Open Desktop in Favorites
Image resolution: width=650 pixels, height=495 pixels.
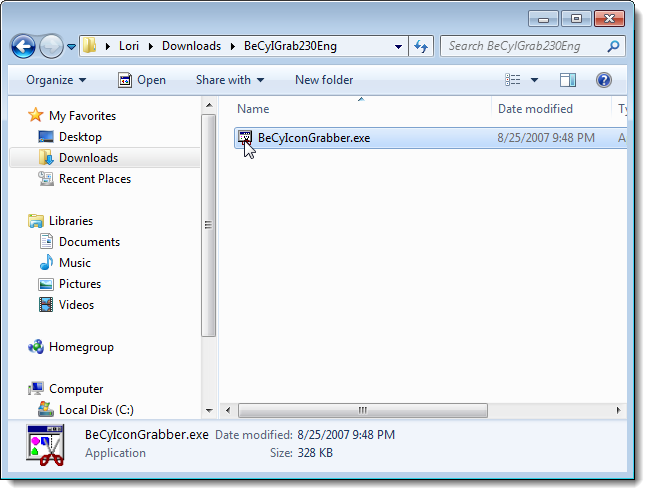point(80,137)
